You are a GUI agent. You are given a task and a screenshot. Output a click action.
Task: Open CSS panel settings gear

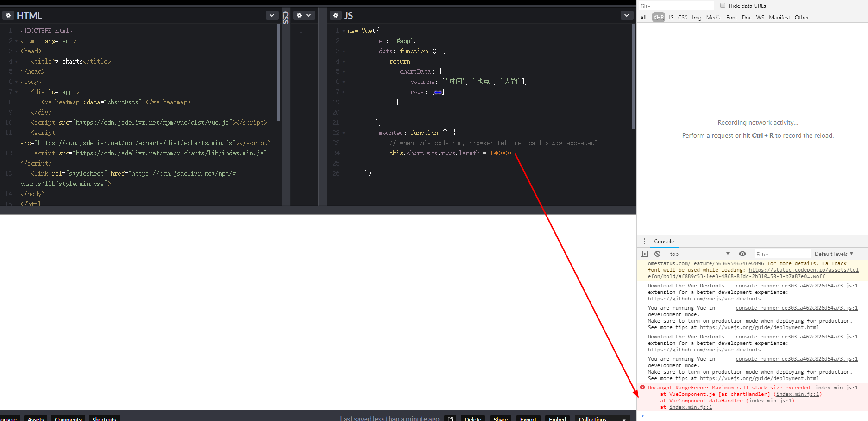[x=299, y=15]
